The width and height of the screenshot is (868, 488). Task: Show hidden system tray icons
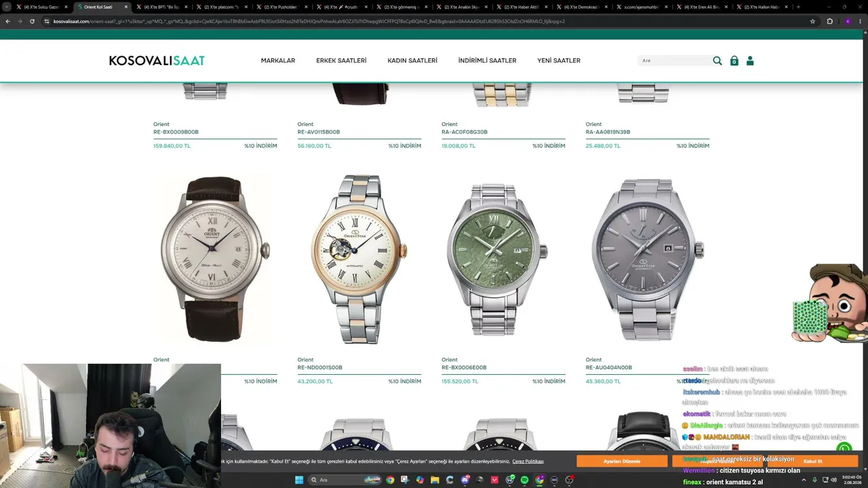804,480
